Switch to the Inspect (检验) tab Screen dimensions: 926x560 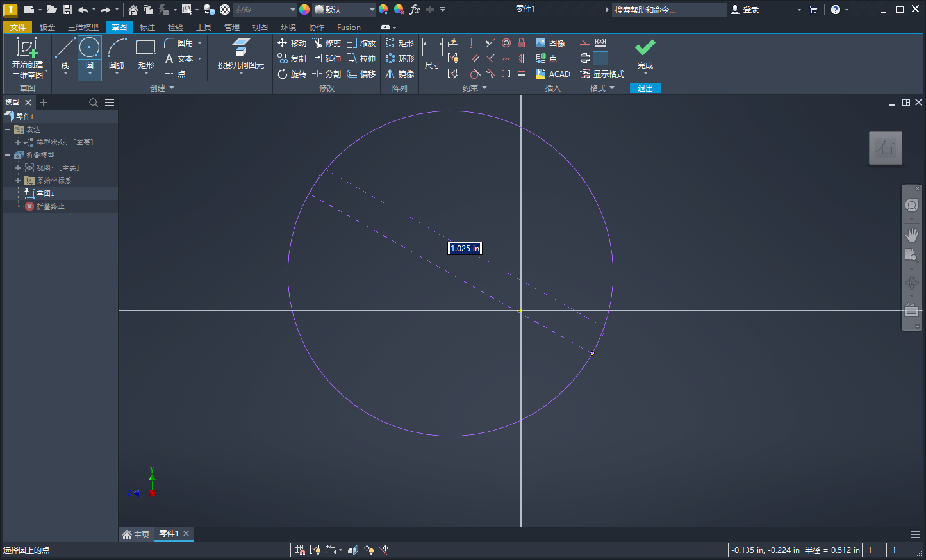click(176, 27)
